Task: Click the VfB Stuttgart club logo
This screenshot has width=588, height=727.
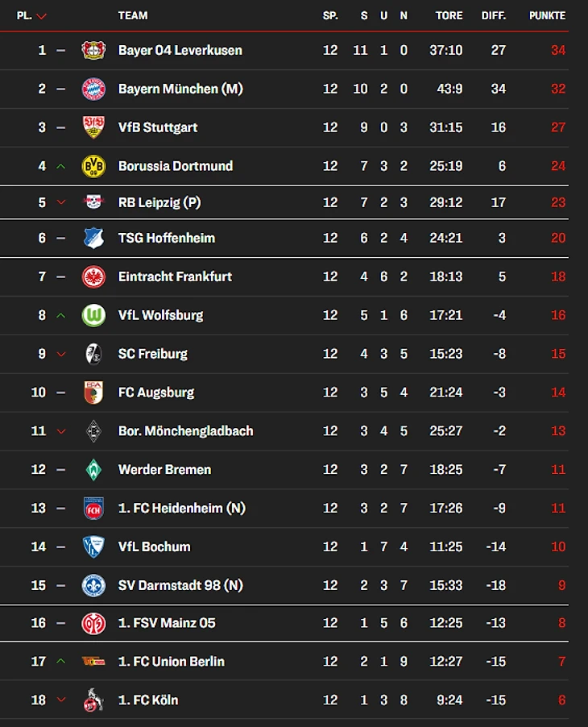Action: click(x=94, y=127)
